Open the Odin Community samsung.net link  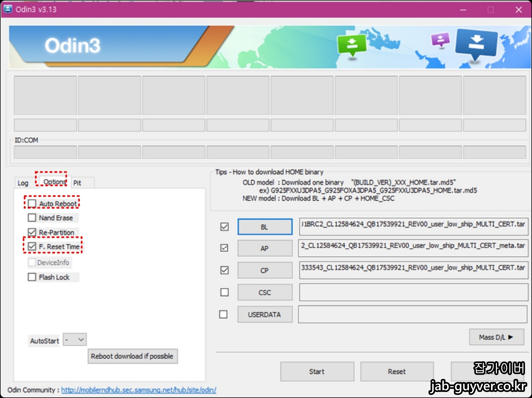point(139,390)
